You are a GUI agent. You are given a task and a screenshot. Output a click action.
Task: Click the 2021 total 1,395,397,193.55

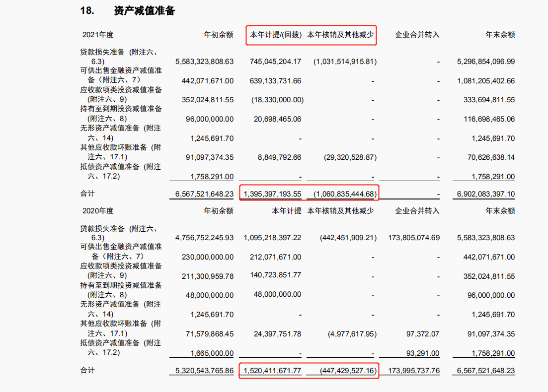click(x=272, y=194)
